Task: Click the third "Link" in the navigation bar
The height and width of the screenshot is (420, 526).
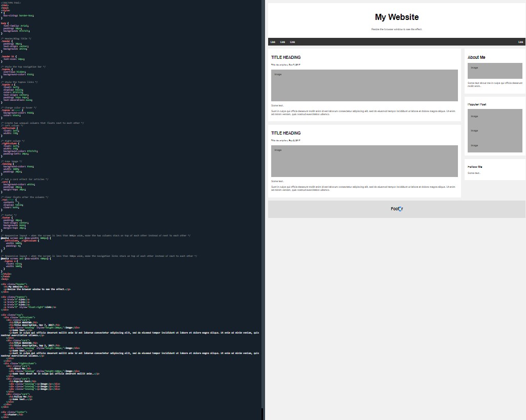Action: click(x=292, y=41)
